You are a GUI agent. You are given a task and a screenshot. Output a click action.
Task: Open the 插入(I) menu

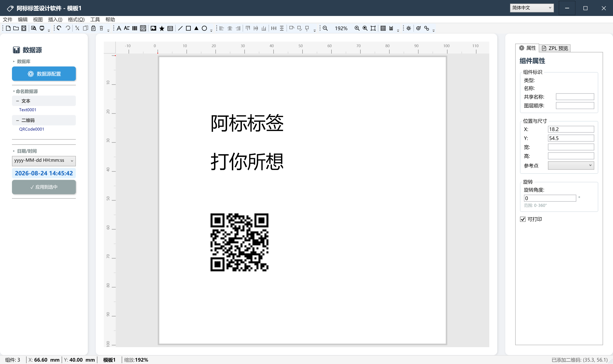coord(55,19)
